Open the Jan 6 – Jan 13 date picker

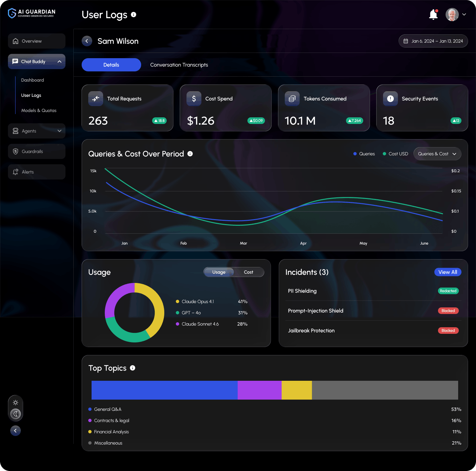433,41
